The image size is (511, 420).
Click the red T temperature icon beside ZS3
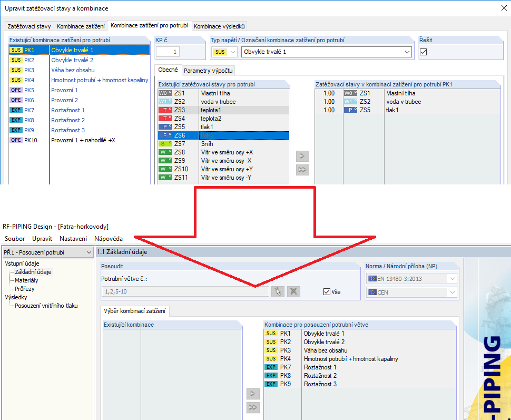pyautogui.click(x=165, y=110)
